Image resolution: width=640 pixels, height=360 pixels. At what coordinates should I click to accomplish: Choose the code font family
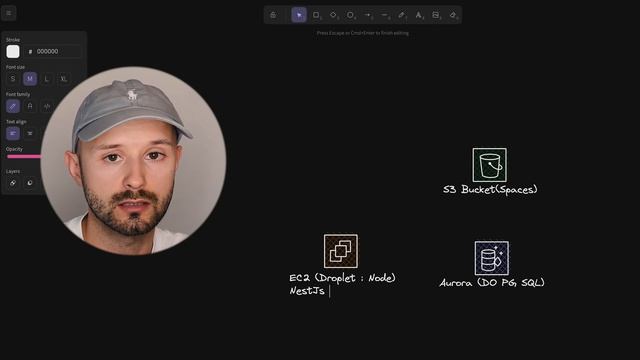point(47,106)
